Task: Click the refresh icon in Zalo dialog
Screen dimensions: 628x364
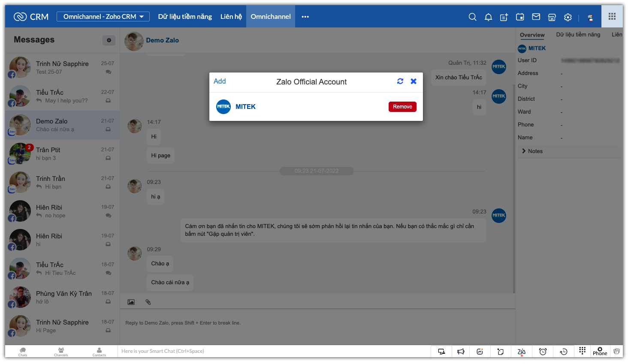Action: tap(400, 81)
